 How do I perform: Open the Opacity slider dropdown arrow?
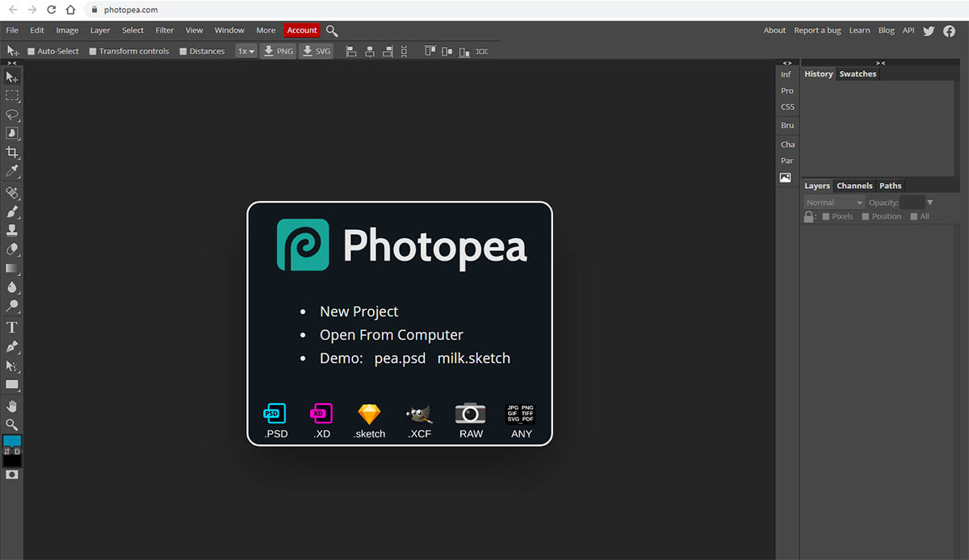click(x=930, y=203)
